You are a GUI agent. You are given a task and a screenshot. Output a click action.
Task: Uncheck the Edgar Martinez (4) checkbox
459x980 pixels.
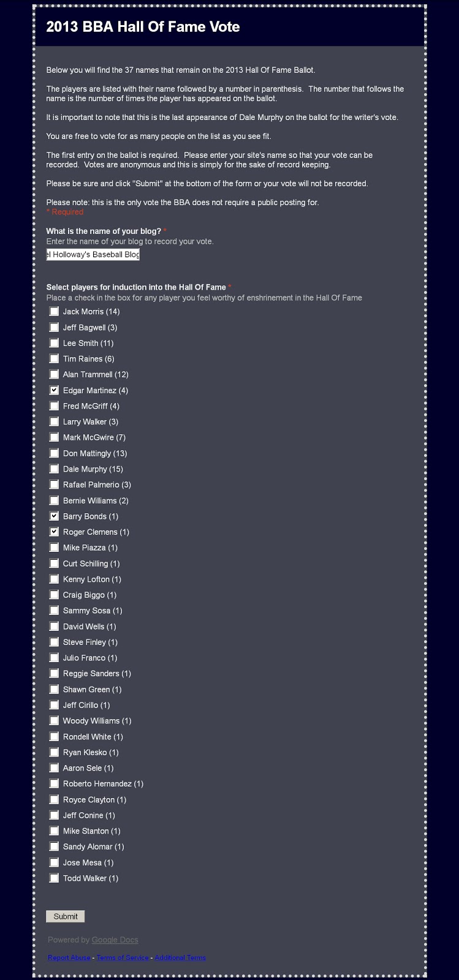[x=54, y=390]
